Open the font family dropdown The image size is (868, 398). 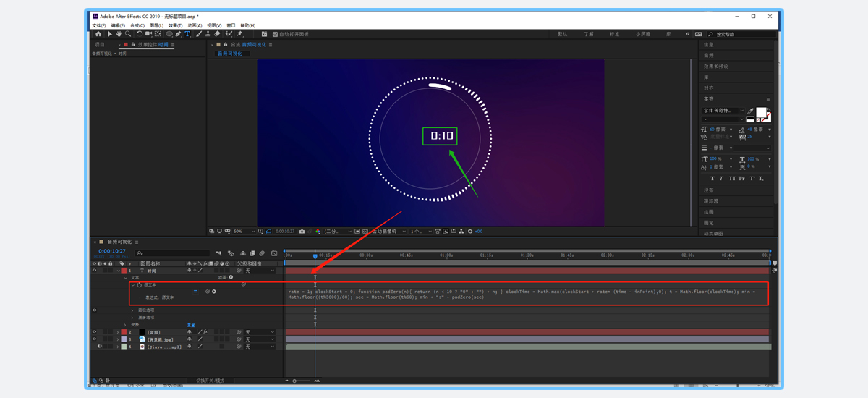click(x=723, y=111)
